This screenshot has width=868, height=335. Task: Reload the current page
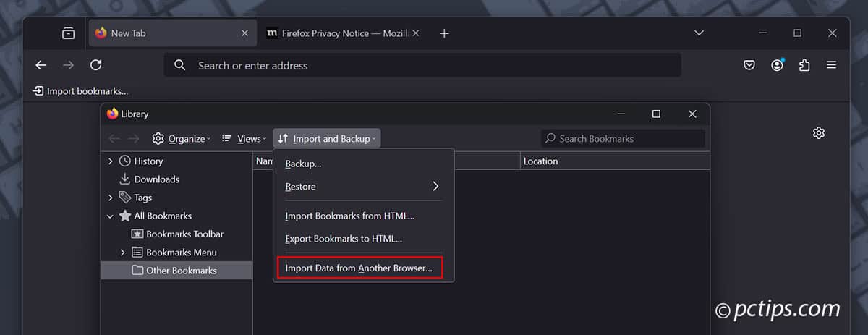[95, 65]
